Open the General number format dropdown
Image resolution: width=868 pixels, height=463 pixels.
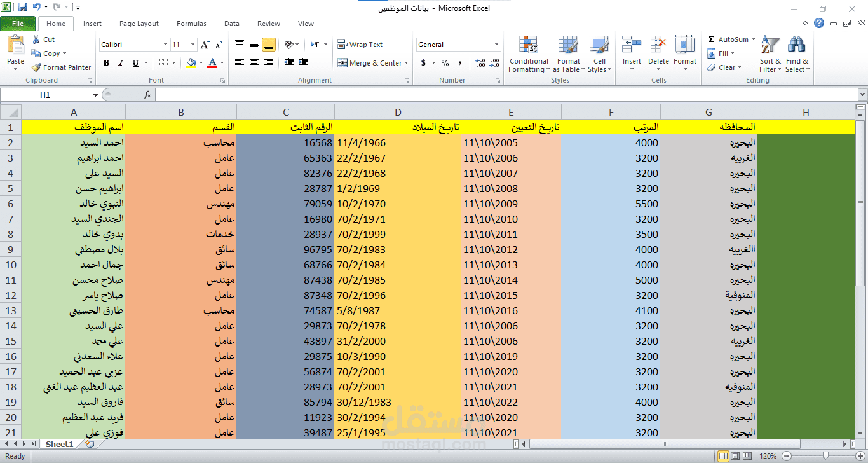click(x=497, y=45)
